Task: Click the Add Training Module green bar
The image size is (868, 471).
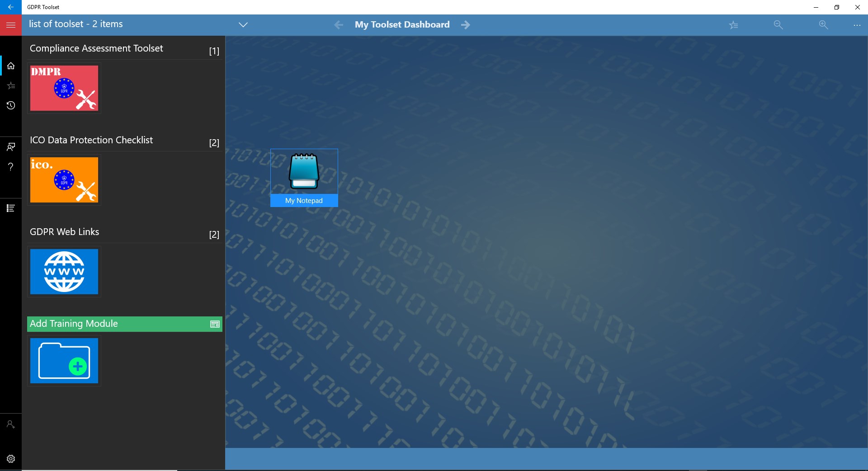Action: coord(125,324)
